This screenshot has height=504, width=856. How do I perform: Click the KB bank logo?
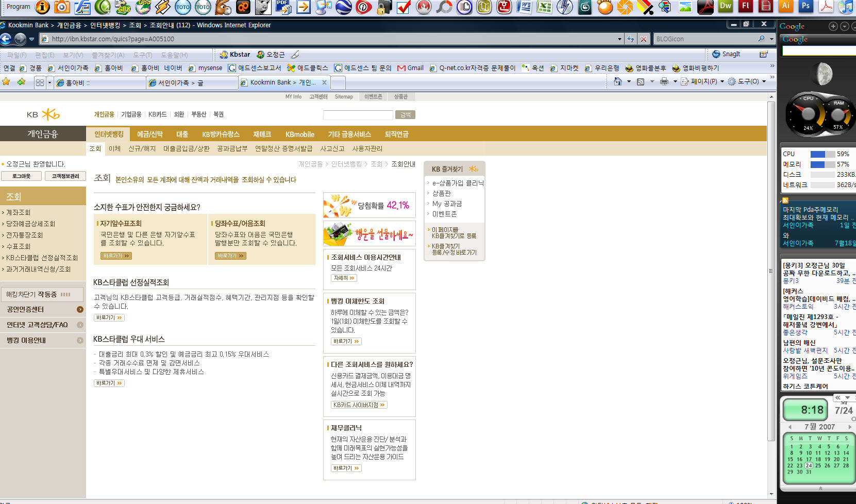pyautogui.click(x=43, y=114)
